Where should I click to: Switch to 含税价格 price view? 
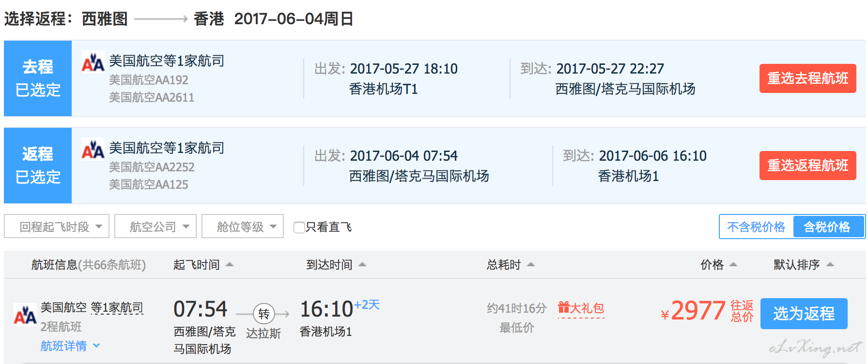(827, 227)
